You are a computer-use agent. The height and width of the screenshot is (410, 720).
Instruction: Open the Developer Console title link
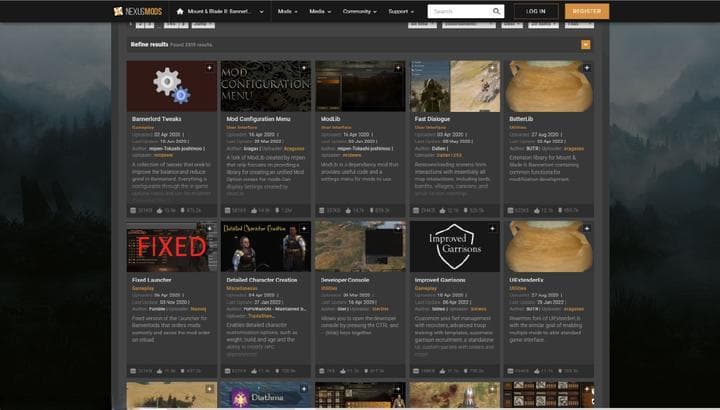pyautogui.click(x=345, y=280)
